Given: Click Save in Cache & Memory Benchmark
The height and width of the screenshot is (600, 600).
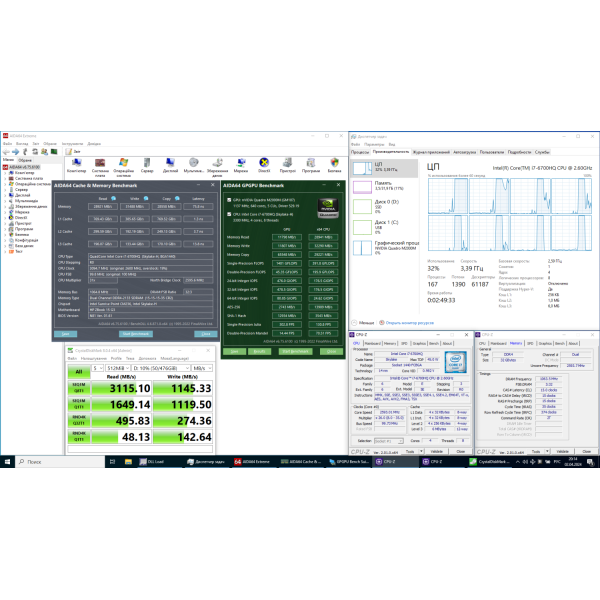Looking at the screenshot, I should click(x=66, y=334).
